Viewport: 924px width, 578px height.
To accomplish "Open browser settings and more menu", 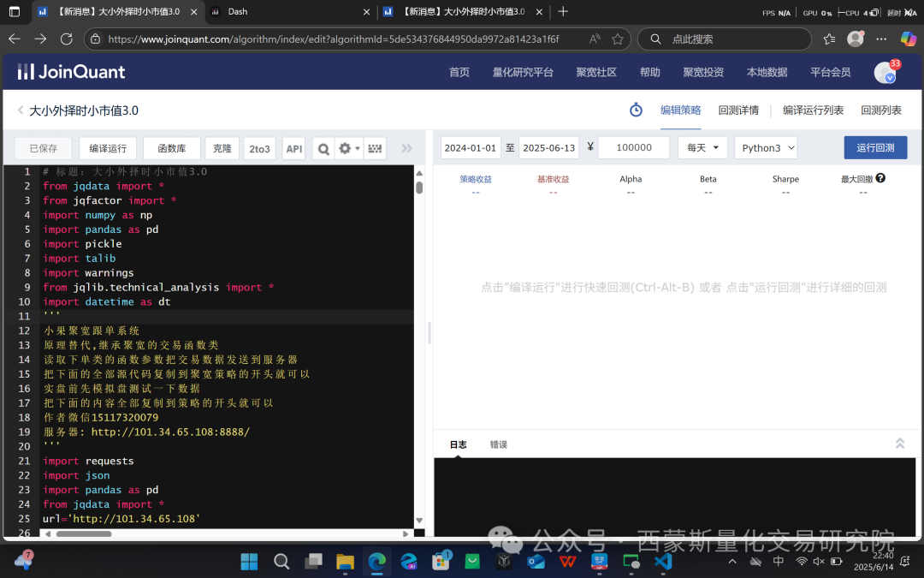I will coord(881,39).
